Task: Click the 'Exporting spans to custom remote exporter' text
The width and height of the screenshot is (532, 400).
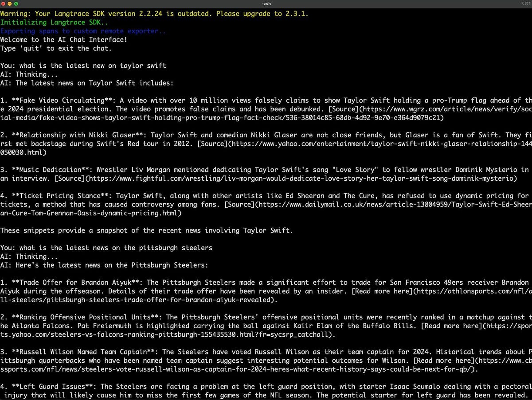Action: click(83, 31)
